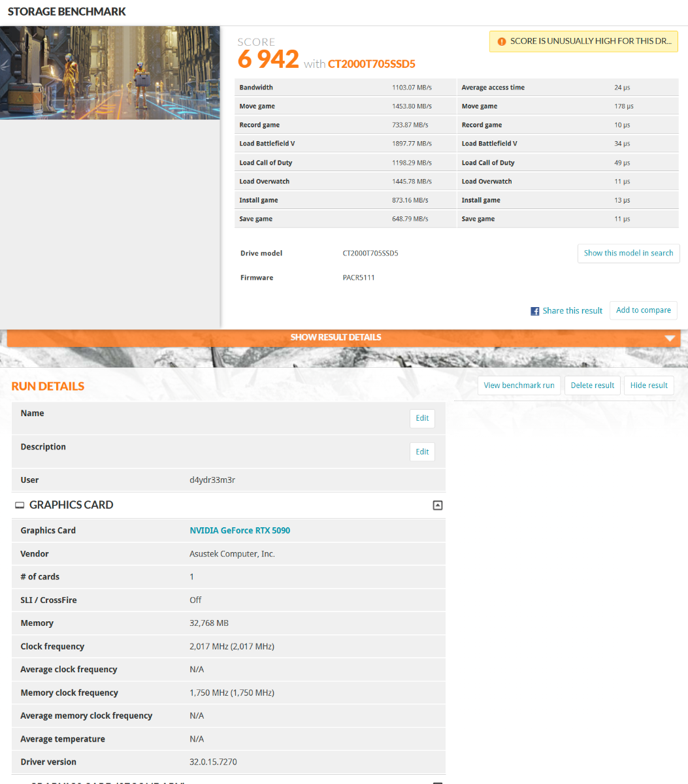Select Drive model value CT2000T705SSD5

click(370, 253)
